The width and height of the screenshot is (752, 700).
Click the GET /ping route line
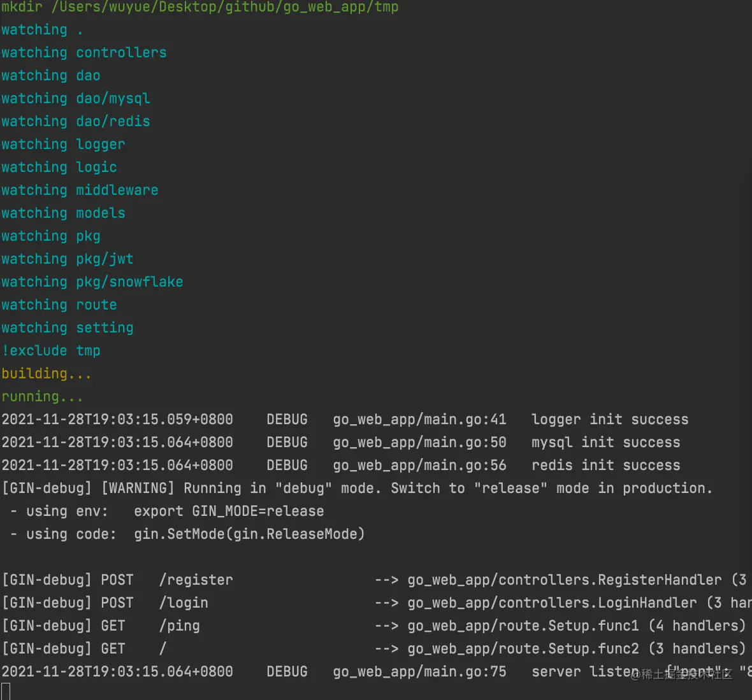[x=374, y=626]
